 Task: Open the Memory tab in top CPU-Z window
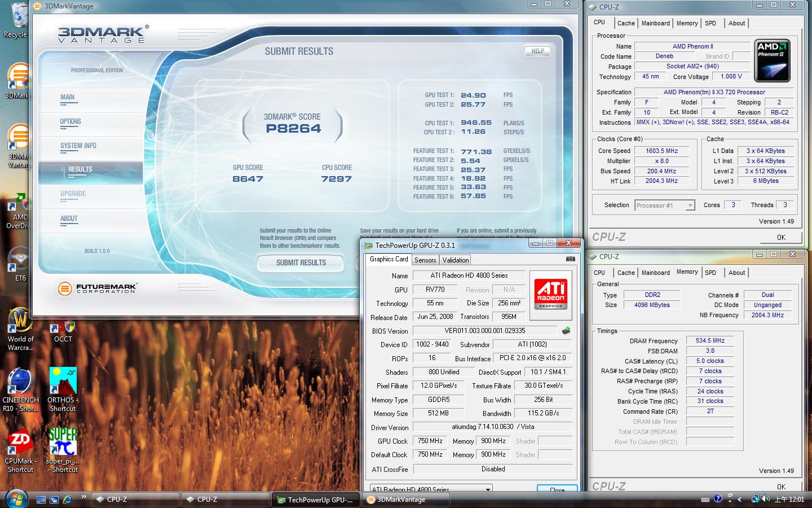tap(687, 23)
